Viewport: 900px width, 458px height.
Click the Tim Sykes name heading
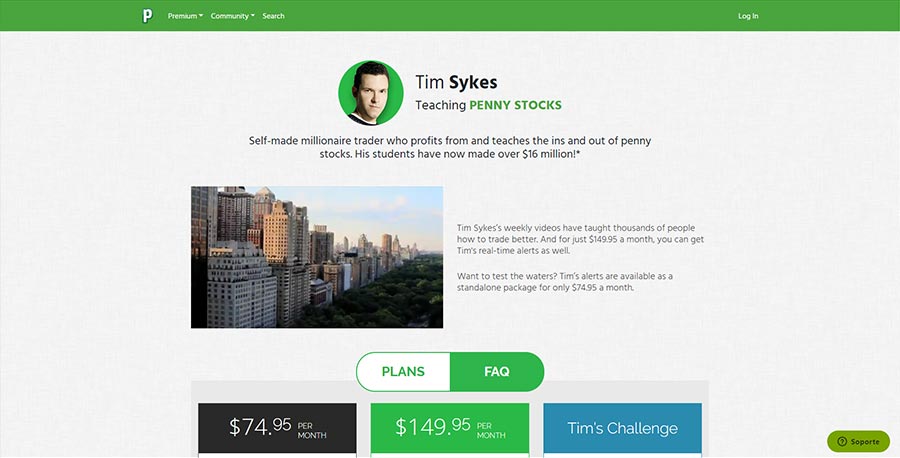(x=456, y=83)
